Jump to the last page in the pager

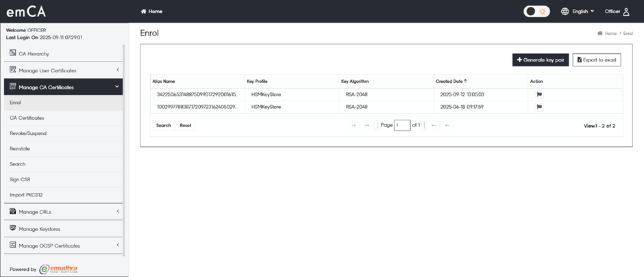447,126
